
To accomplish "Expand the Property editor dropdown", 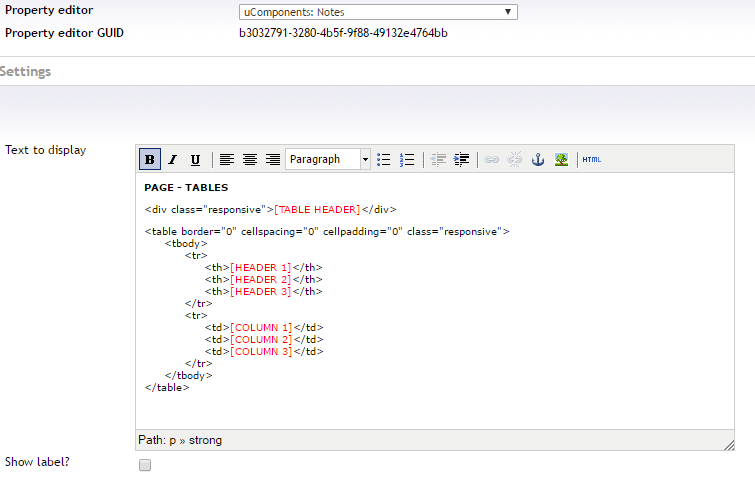I will coord(378,12).
